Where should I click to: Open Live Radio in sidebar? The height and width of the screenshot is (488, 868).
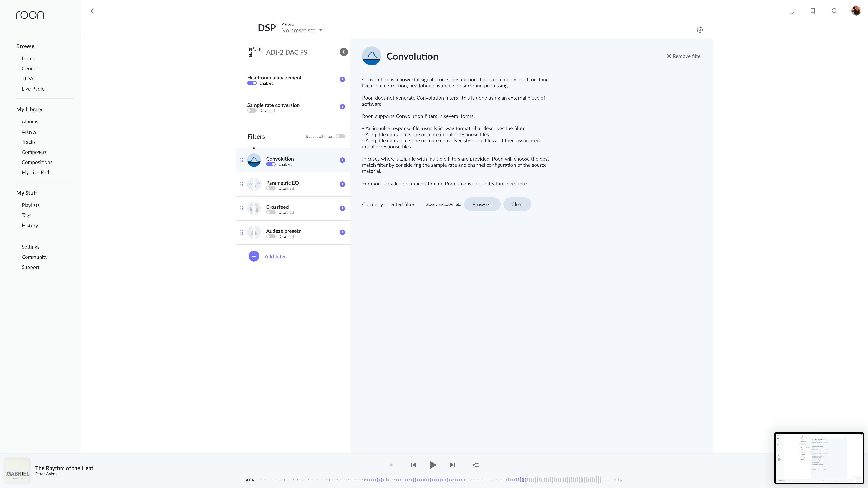(33, 89)
